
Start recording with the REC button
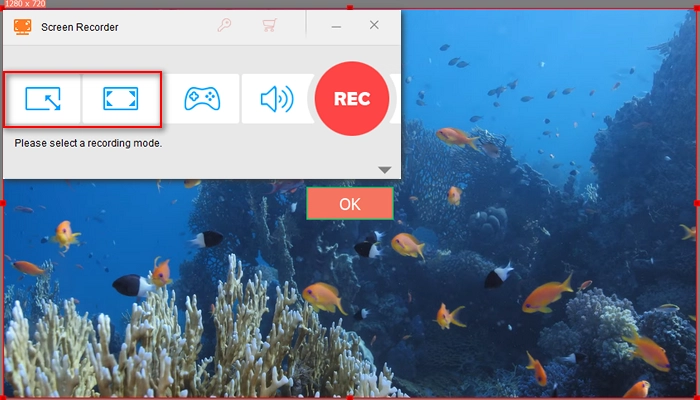[x=352, y=99]
